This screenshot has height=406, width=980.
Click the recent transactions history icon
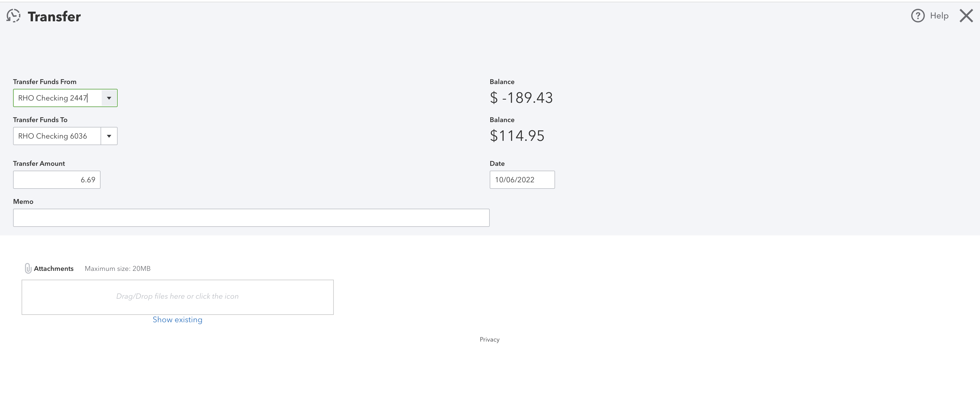click(x=13, y=16)
